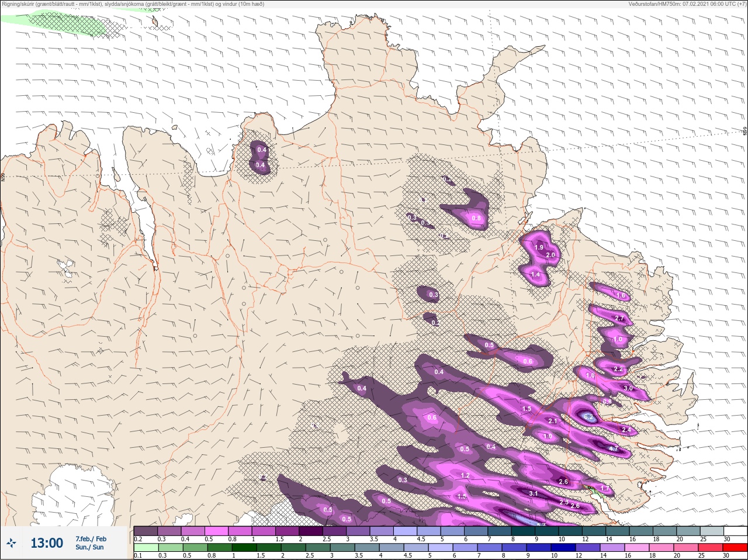Viewport: 748px width, 560px height.
Task: Click the 2.1 precipitation value on the map
Action: (553, 421)
